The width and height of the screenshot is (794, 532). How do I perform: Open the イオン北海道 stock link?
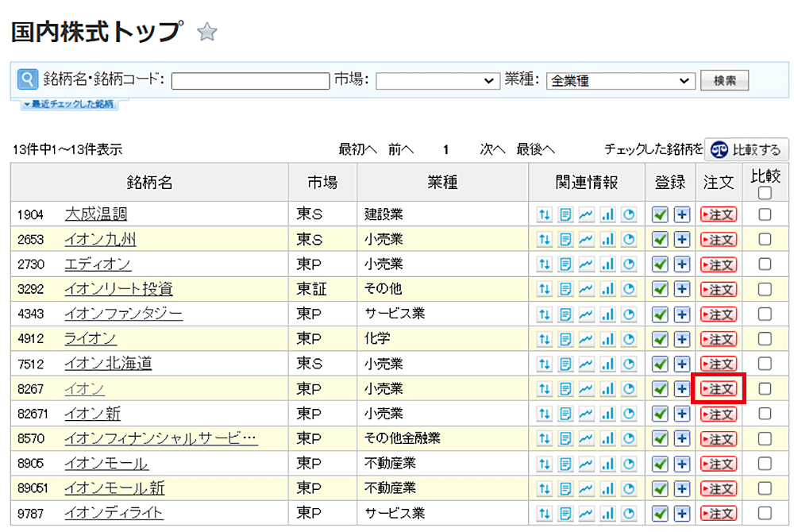coord(108,364)
